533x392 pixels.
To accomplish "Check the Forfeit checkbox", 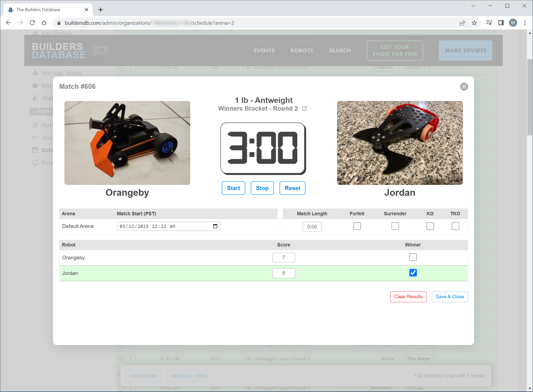I will click(357, 226).
